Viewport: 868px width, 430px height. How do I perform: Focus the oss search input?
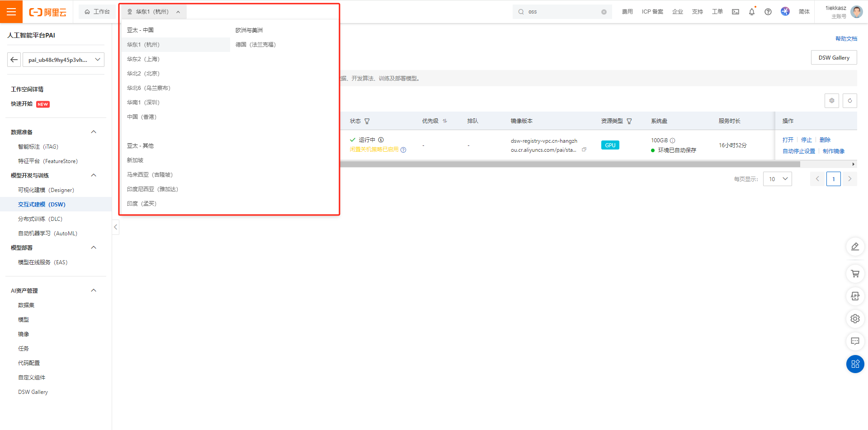[563, 12]
